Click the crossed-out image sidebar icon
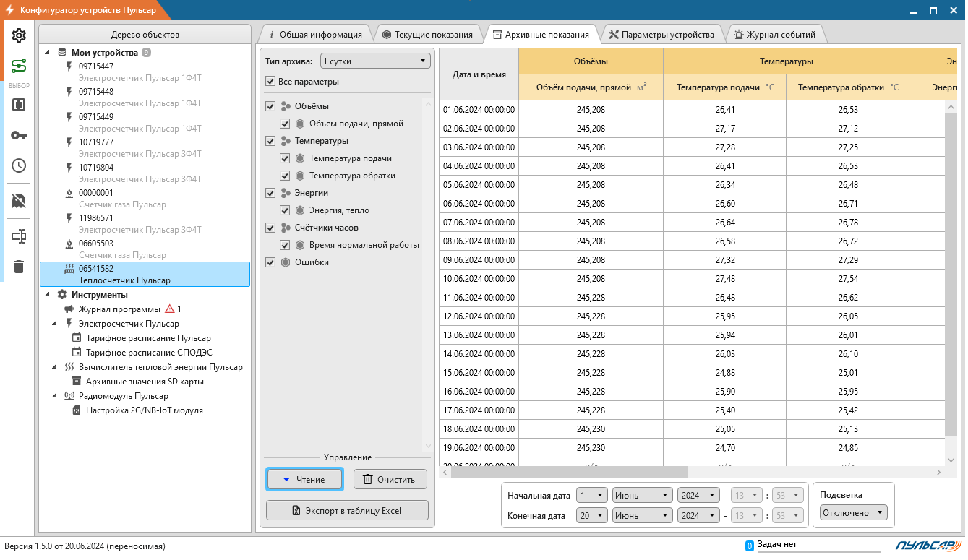The height and width of the screenshot is (560, 968). (19, 201)
